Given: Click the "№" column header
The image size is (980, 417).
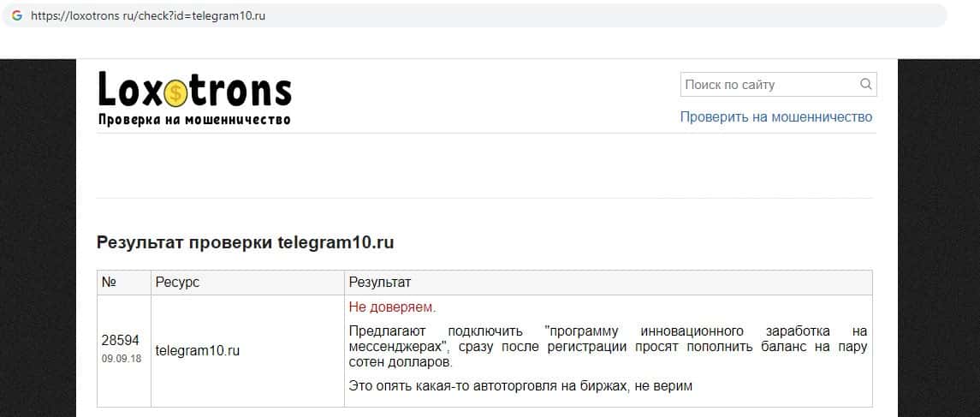Looking at the screenshot, I should (109, 283).
